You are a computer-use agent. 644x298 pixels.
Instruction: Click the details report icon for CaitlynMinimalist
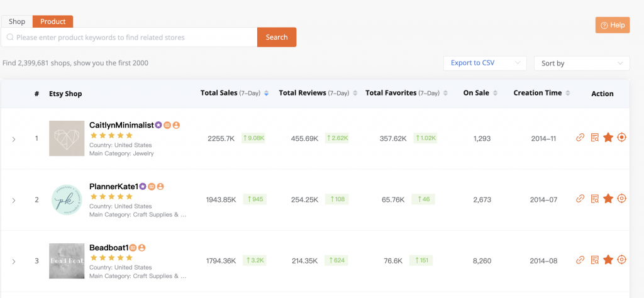594,138
